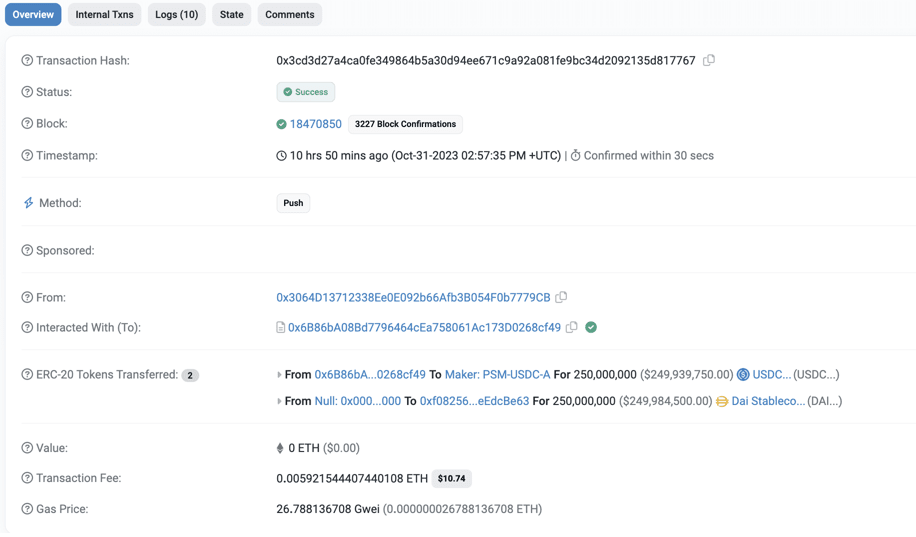Open the State tab

231,15
